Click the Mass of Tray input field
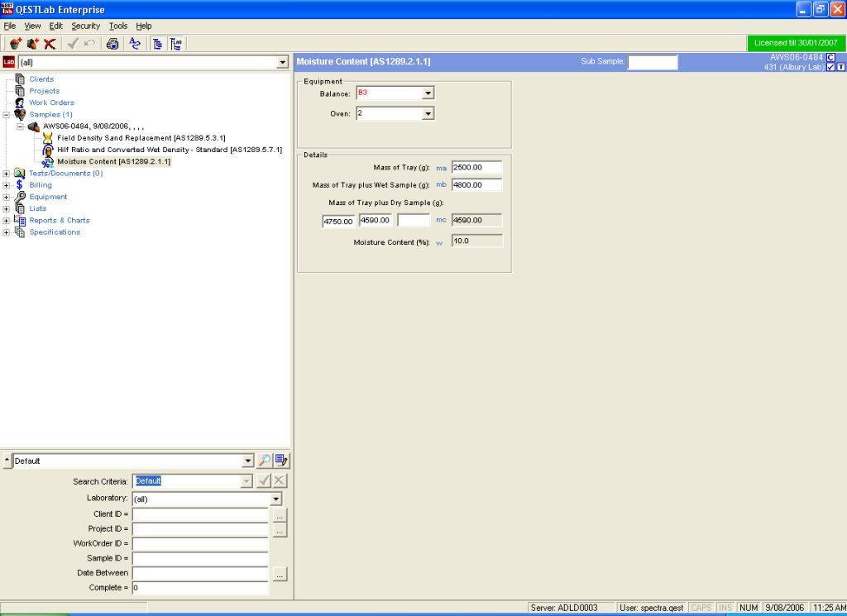Image resolution: width=847 pixels, height=616 pixels. coord(476,167)
